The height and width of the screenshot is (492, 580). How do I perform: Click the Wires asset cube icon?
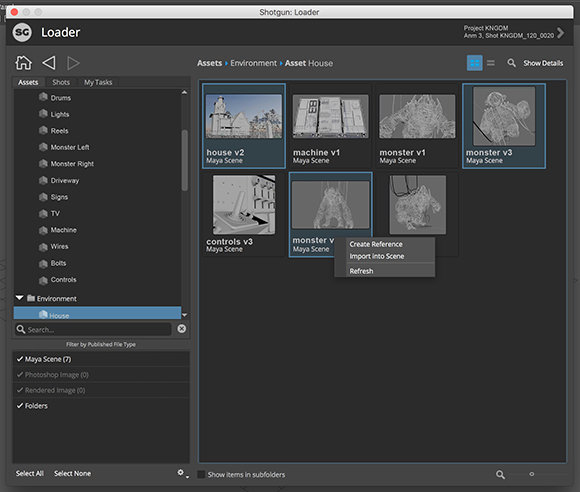(x=43, y=246)
